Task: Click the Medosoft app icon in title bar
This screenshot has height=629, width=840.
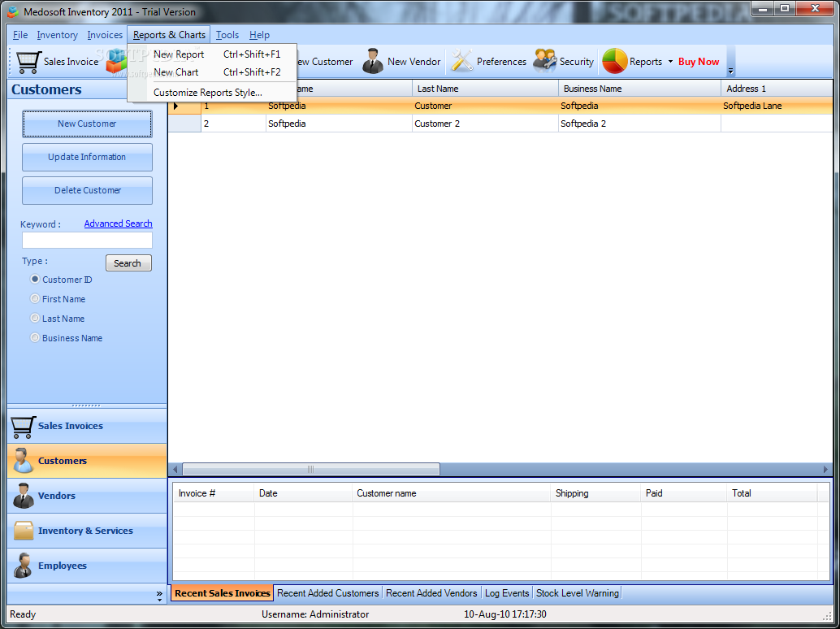Action: pos(13,12)
